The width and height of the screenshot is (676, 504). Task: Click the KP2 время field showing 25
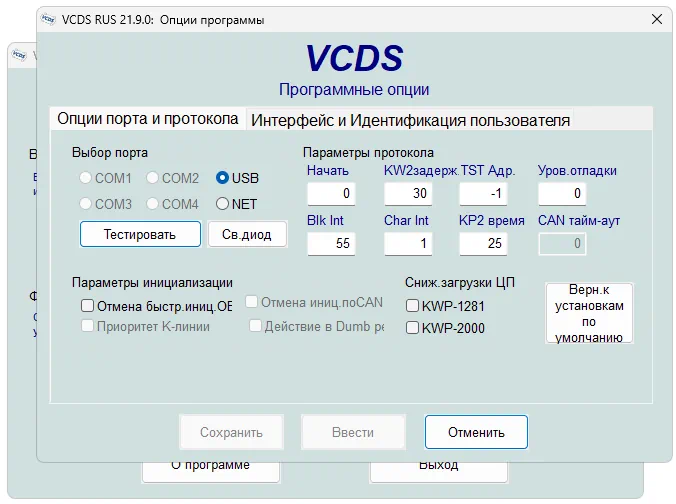[483, 244]
